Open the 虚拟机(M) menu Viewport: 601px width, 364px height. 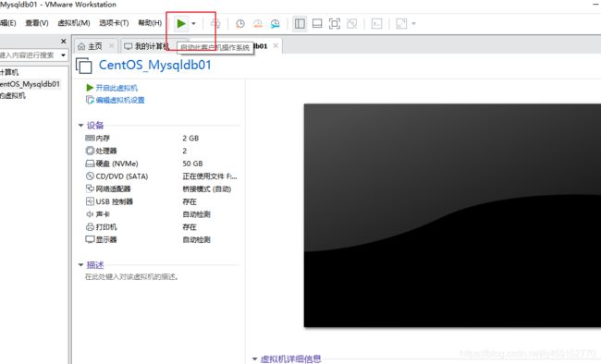point(74,23)
